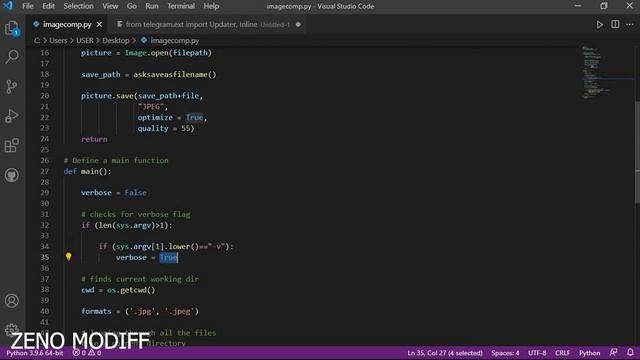Click line number 27 in gutter

(x=44, y=171)
